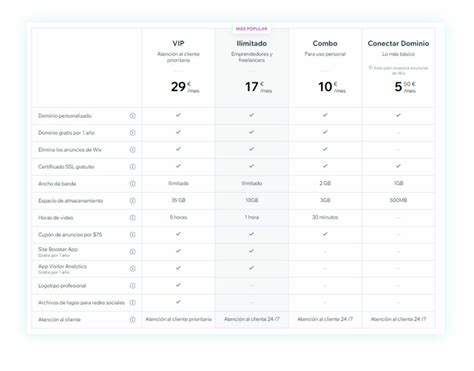Click Combo checkmark for Dominio personalizado
Image resolution: width=474 pixels, height=371 pixels.
tap(325, 115)
